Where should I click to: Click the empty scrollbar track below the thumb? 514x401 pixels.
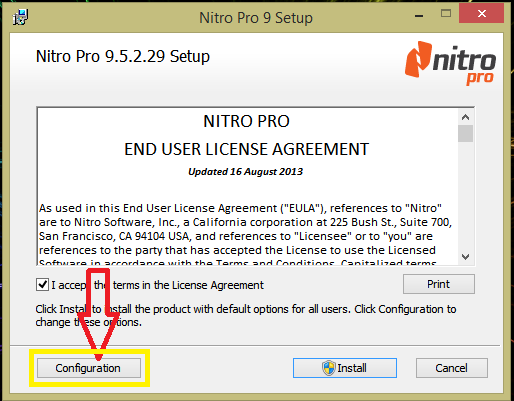(466, 196)
